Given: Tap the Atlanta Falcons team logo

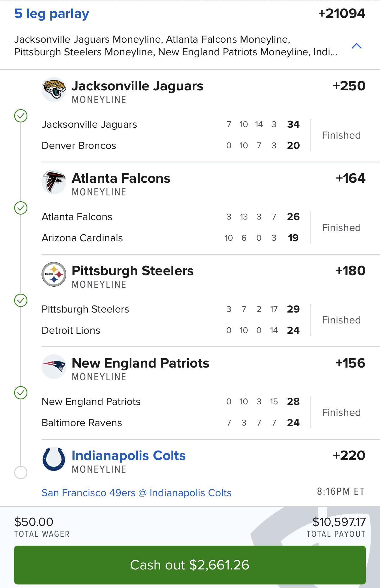Looking at the screenshot, I should coord(54,182).
